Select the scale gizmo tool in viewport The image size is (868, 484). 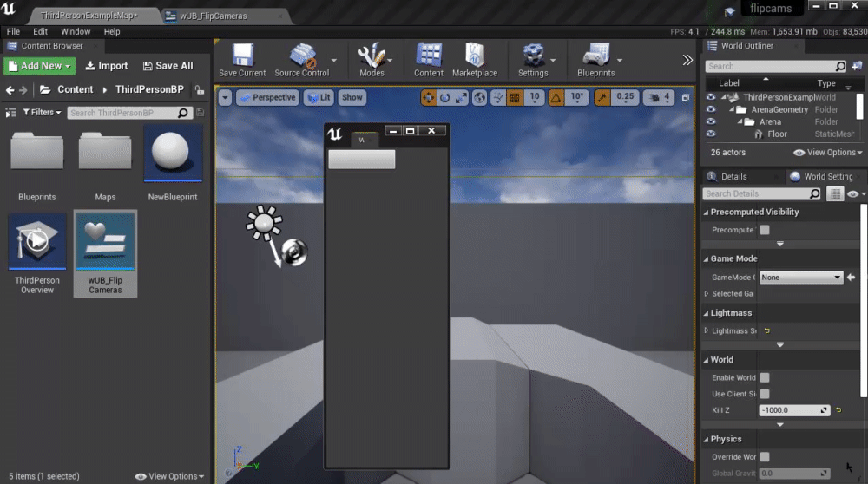tap(461, 98)
